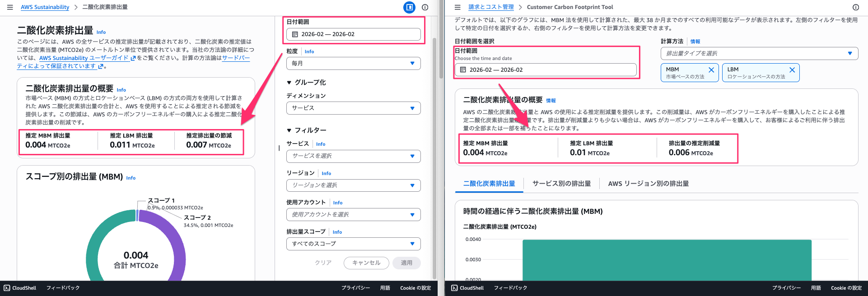Screen dimensions: 868x296
Task: Click calendar icon in right 日付範囲 field
Action: tap(463, 70)
